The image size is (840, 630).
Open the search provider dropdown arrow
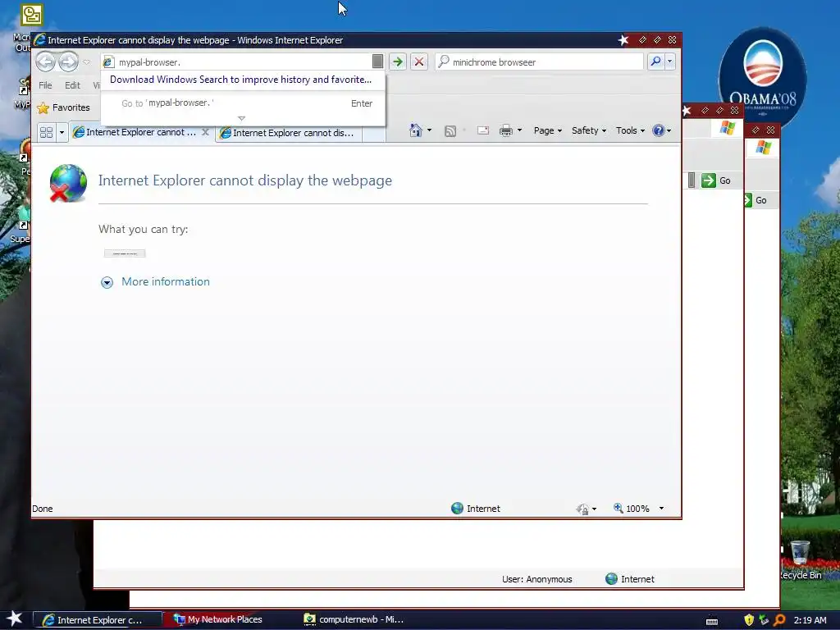point(669,62)
